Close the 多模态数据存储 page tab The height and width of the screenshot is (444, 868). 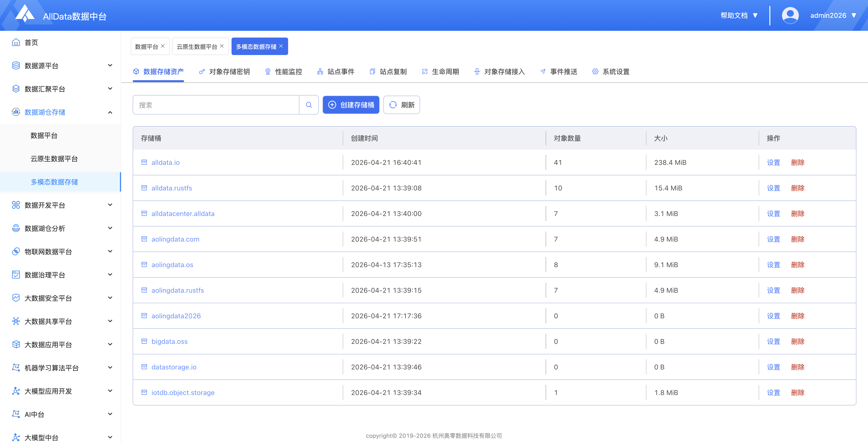(x=281, y=46)
